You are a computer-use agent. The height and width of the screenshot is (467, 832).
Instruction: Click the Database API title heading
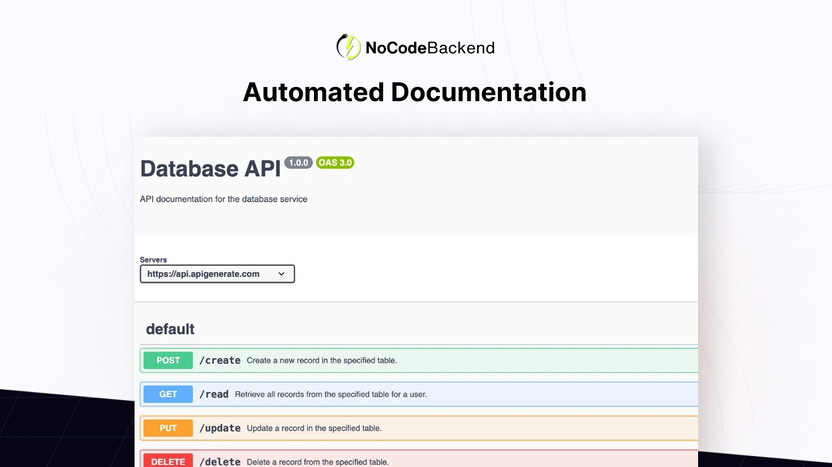click(x=210, y=168)
